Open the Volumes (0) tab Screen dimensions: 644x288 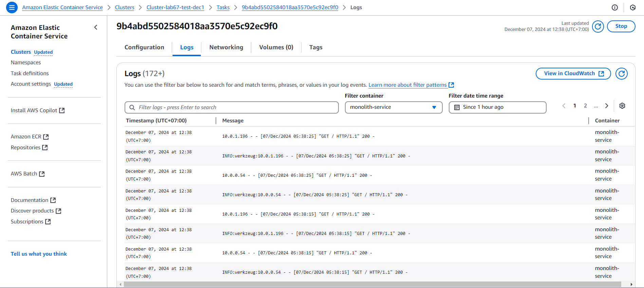[276, 47]
